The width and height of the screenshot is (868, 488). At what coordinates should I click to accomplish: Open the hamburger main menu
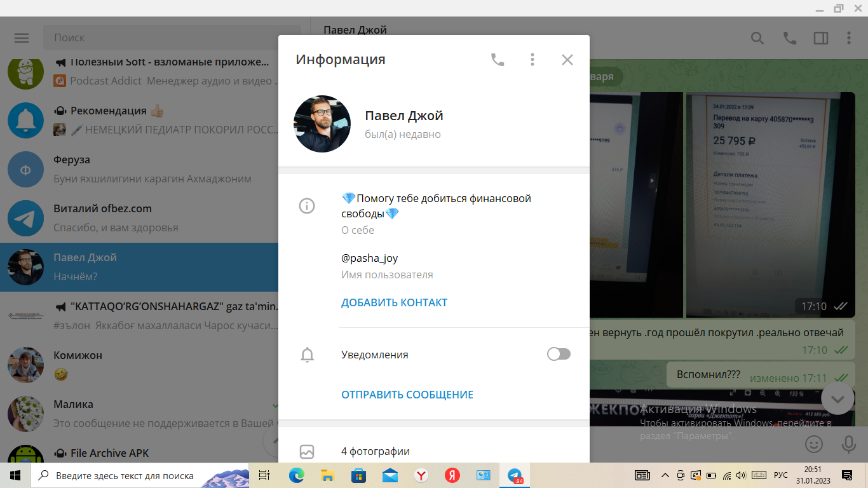click(22, 38)
